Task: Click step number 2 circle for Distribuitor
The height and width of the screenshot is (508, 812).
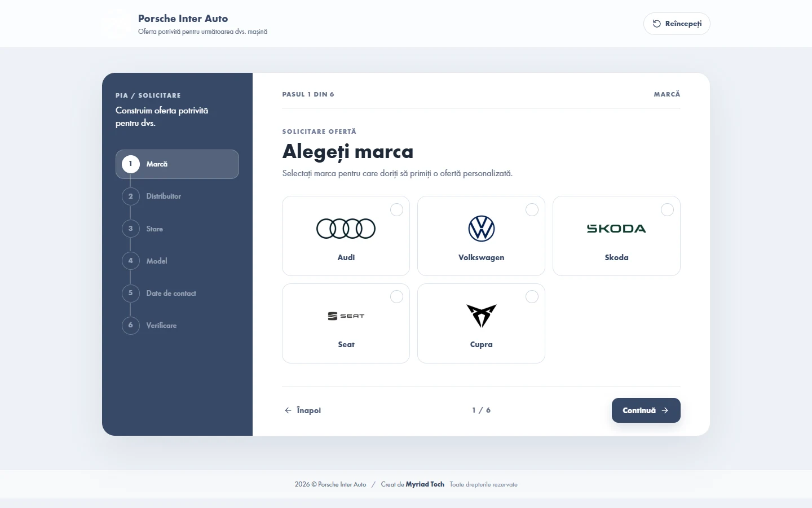Action: (130, 196)
